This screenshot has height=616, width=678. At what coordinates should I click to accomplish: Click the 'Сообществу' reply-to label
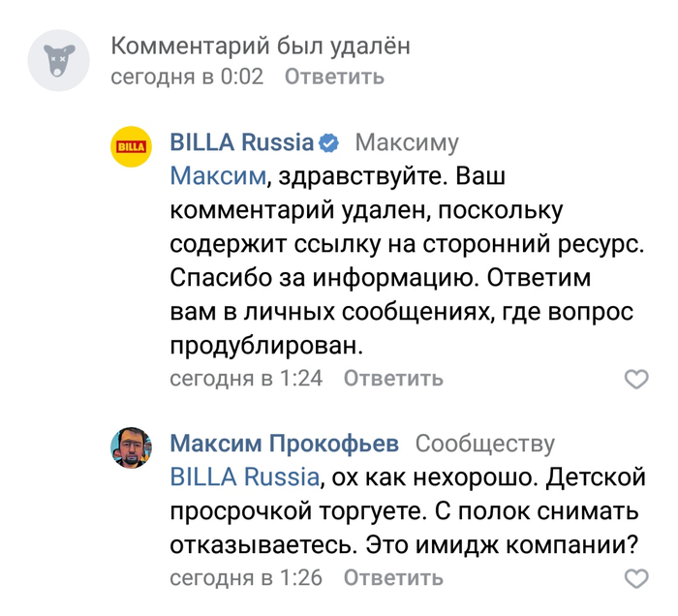(484, 444)
